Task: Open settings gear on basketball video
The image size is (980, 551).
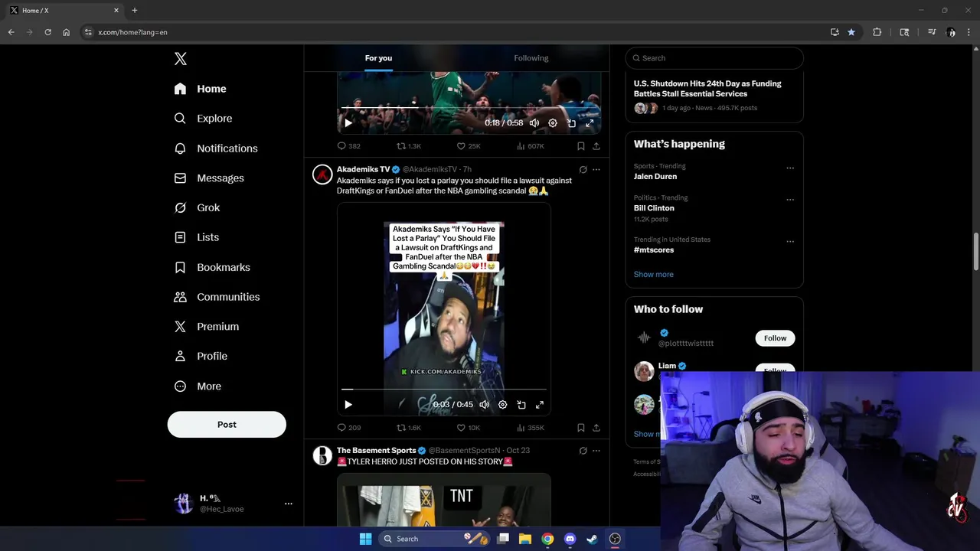Action: click(553, 123)
